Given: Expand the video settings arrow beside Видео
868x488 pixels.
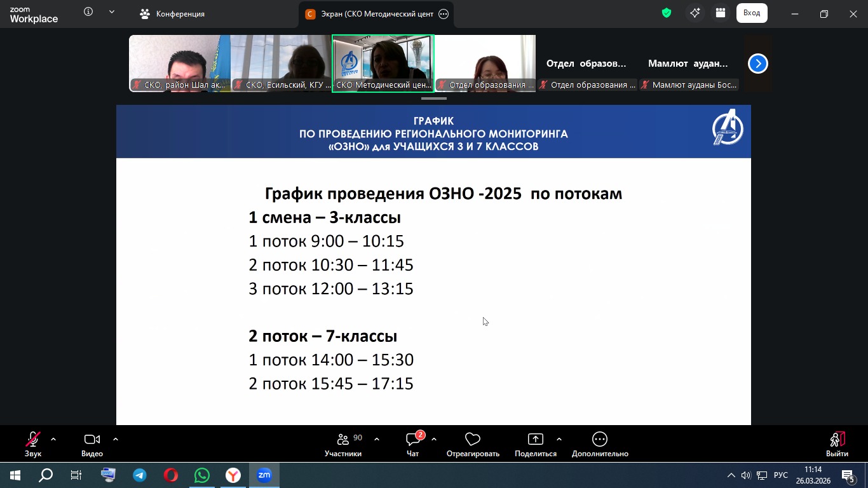Looking at the screenshot, I should pyautogui.click(x=116, y=439).
